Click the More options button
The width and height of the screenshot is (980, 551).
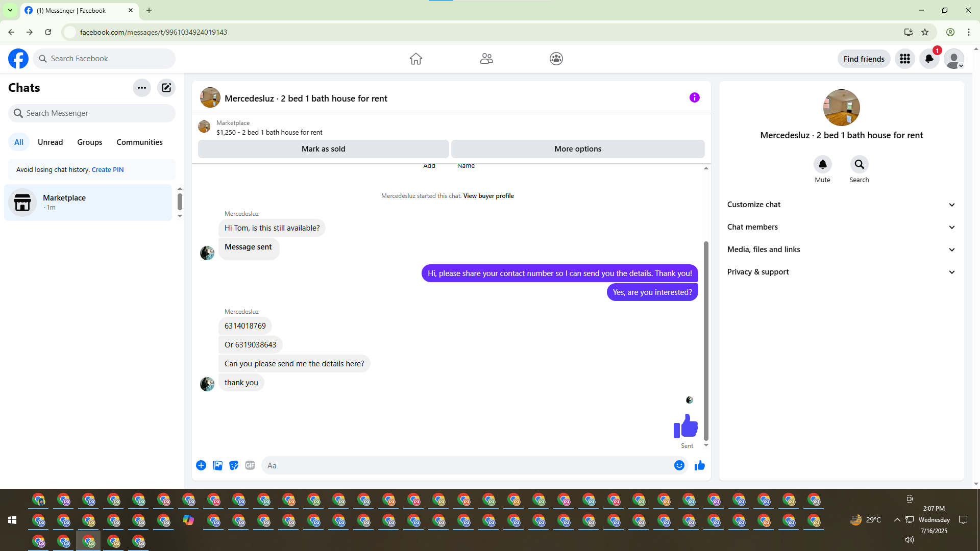point(578,149)
